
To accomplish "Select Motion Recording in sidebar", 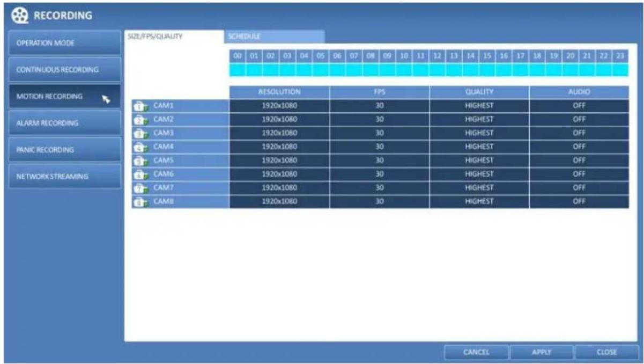I will [65, 97].
